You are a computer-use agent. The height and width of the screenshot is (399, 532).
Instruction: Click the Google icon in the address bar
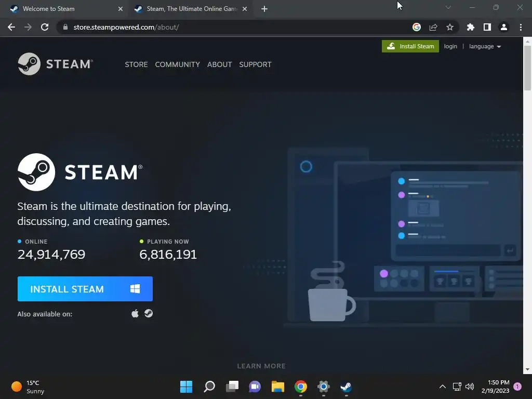pos(417,27)
